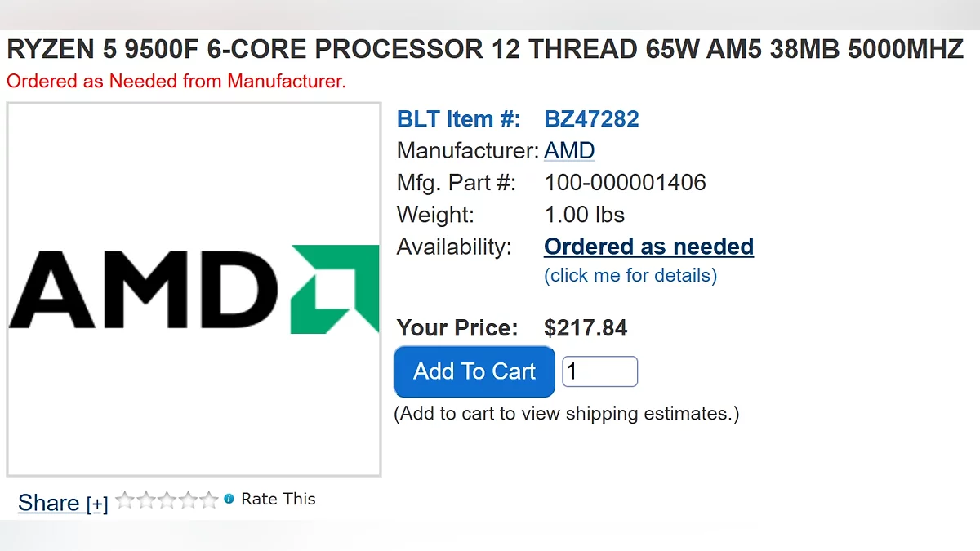Expand the Share [+] options

point(97,504)
